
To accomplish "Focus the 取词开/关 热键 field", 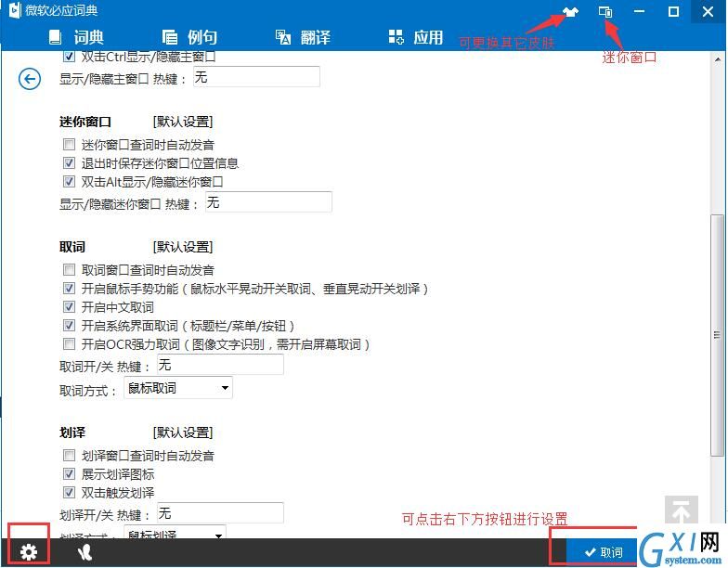I will click(x=221, y=364).
